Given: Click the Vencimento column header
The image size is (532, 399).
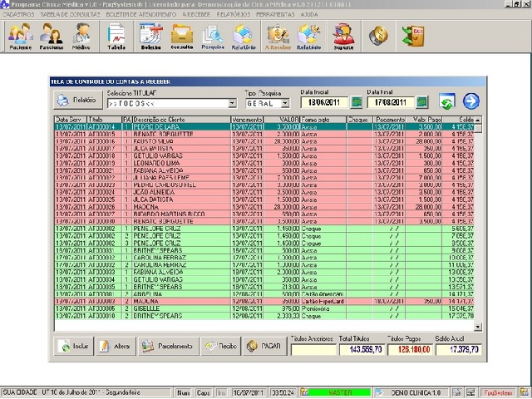Looking at the screenshot, I should 248,120.
